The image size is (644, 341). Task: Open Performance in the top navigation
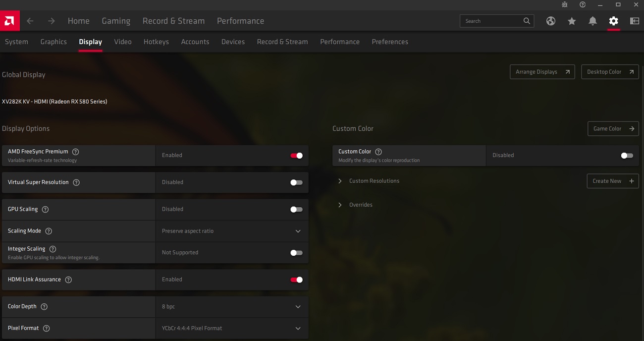click(x=240, y=21)
